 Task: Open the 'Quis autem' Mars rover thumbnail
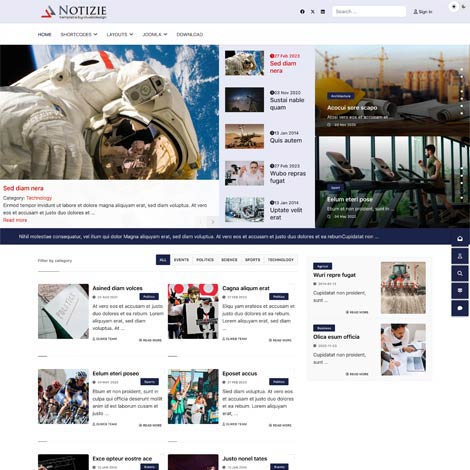click(x=244, y=136)
